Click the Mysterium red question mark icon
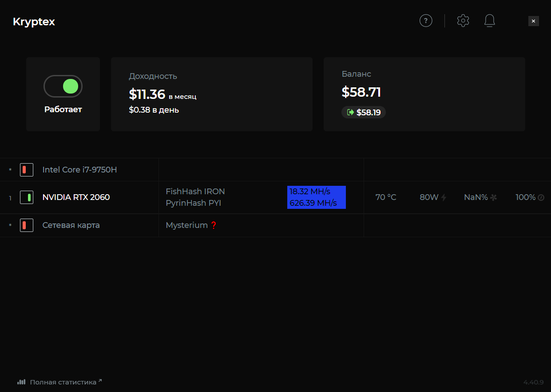Screen dimensions: 551x392 point(214,225)
